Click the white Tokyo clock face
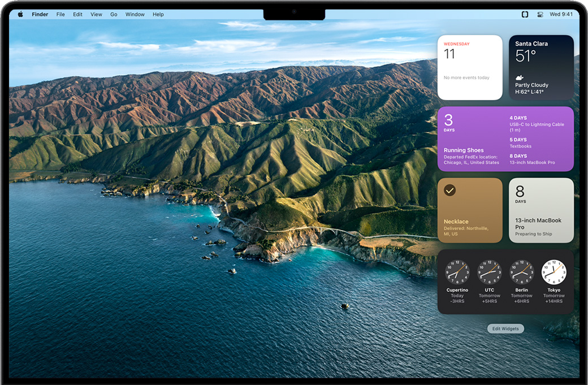Screen dimensions: 588x385 554,272
